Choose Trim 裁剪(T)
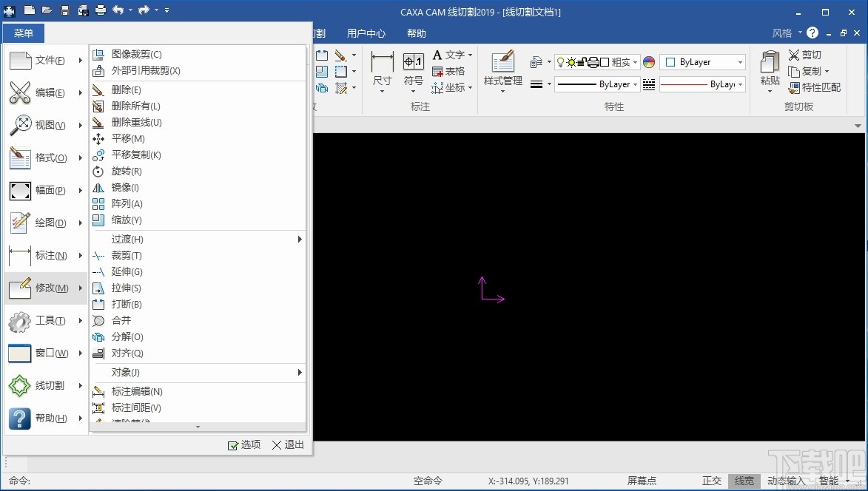868x491 pixels. [x=198, y=255]
